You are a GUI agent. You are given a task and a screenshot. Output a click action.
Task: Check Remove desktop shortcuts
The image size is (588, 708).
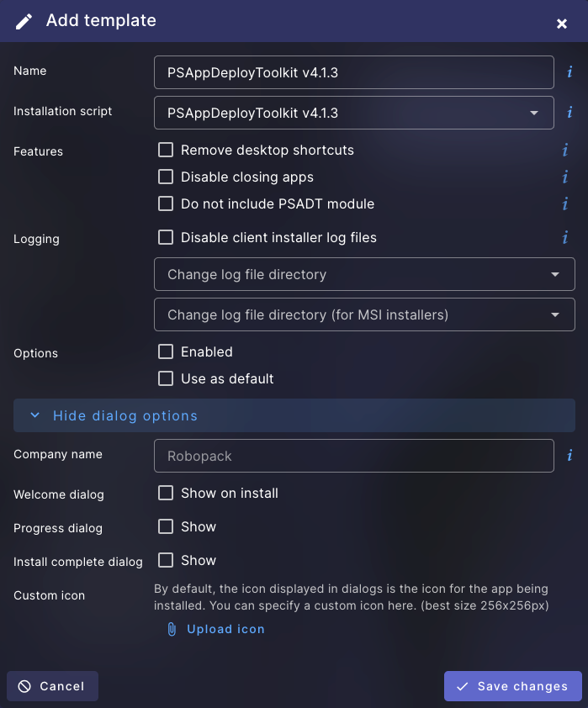pyautogui.click(x=166, y=150)
